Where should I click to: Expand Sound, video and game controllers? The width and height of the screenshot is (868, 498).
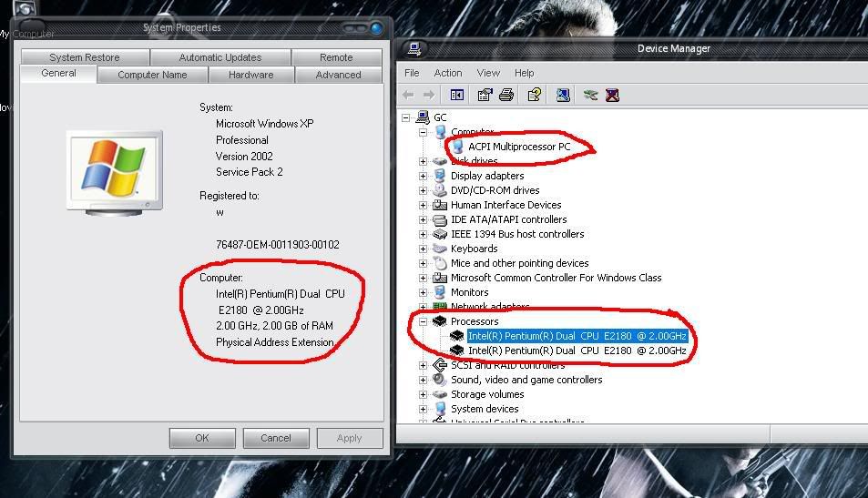(x=424, y=380)
